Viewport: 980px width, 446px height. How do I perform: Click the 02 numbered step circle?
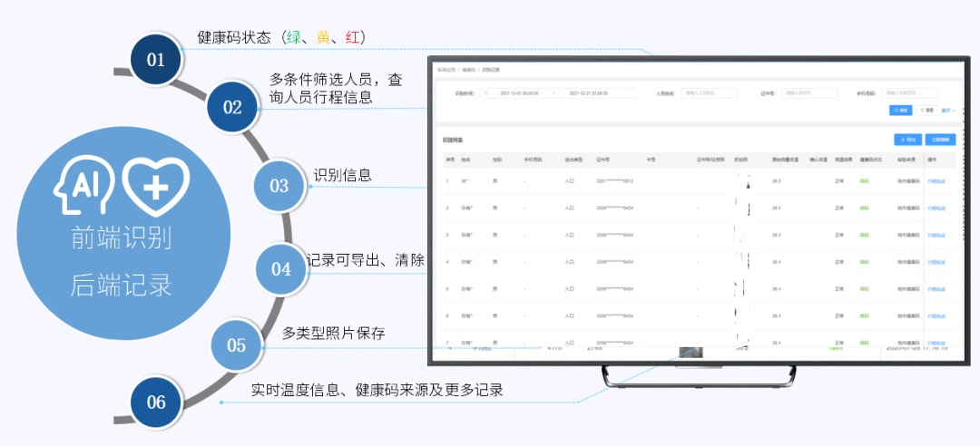(x=232, y=107)
